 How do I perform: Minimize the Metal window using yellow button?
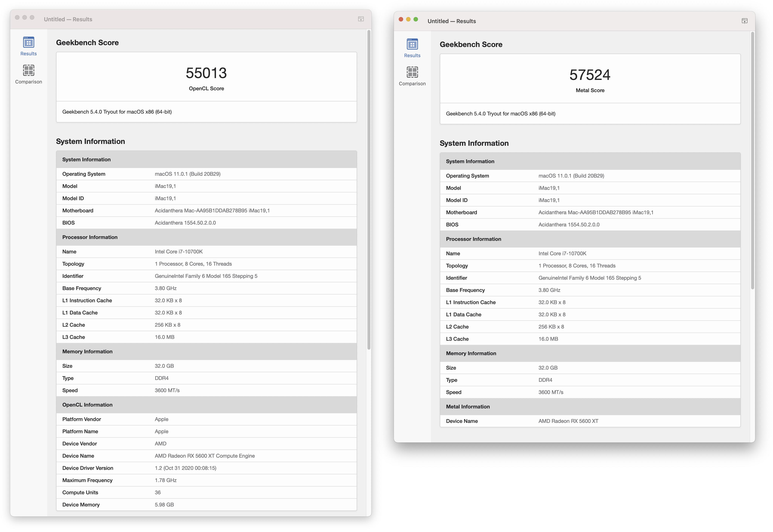point(408,19)
